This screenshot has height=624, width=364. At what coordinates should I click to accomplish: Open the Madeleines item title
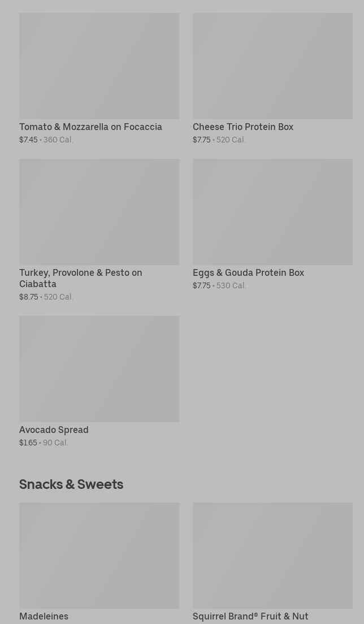pos(44,616)
